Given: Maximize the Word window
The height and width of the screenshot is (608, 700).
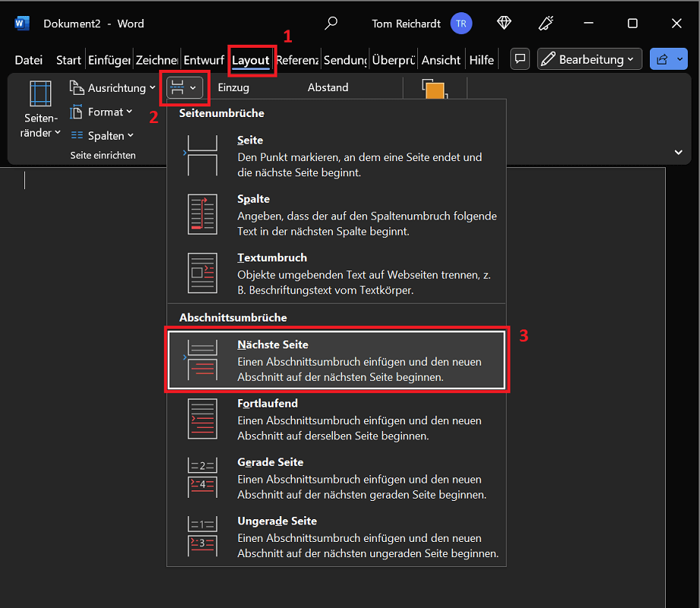Looking at the screenshot, I should [x=632, y=24].
